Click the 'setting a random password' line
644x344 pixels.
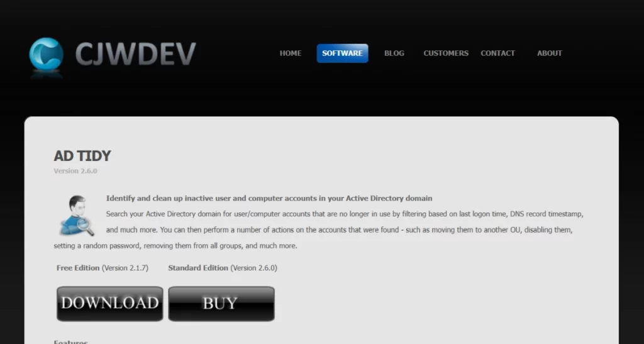[175, 246]
